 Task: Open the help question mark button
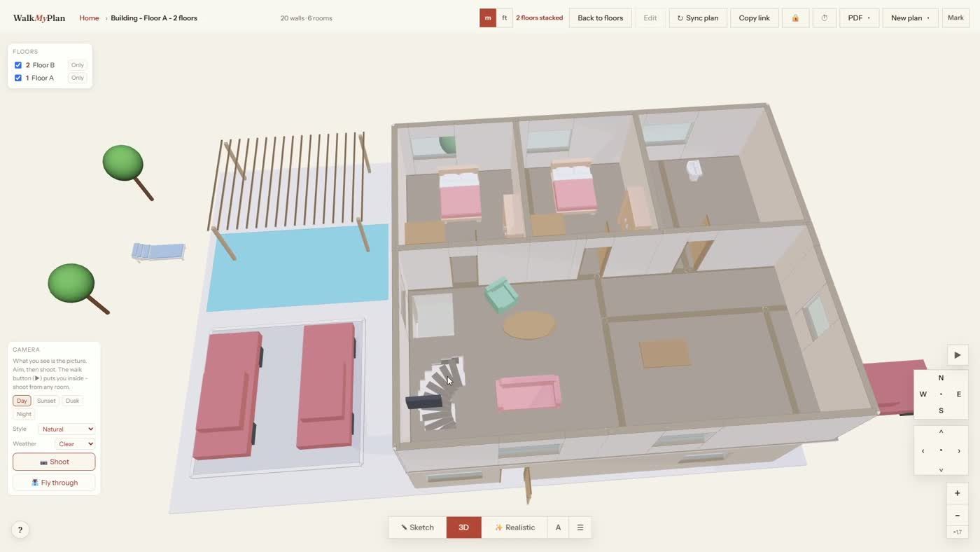[x=20, y=530]
